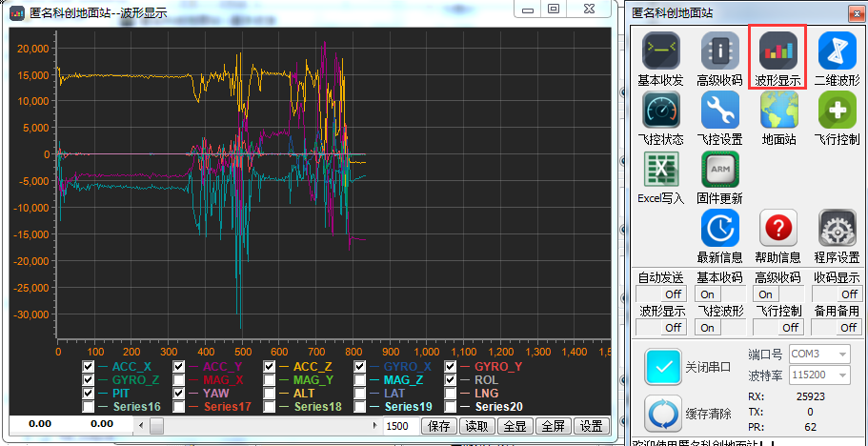
Task: Open the 基本收发 terminal icon
Action: tap(660, 50)
